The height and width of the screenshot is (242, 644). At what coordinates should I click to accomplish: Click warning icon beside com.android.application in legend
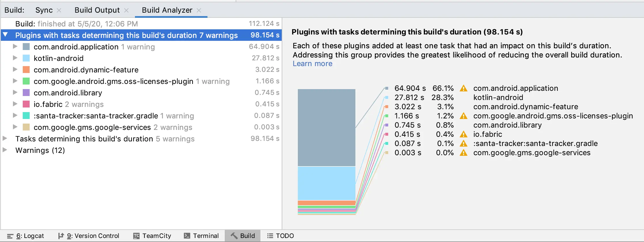tap(463, 88)
